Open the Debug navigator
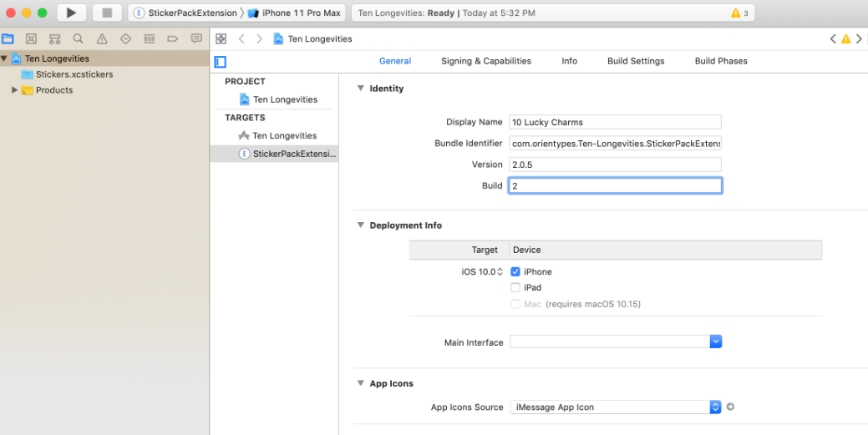868x435 pixels. click(149, 38)
